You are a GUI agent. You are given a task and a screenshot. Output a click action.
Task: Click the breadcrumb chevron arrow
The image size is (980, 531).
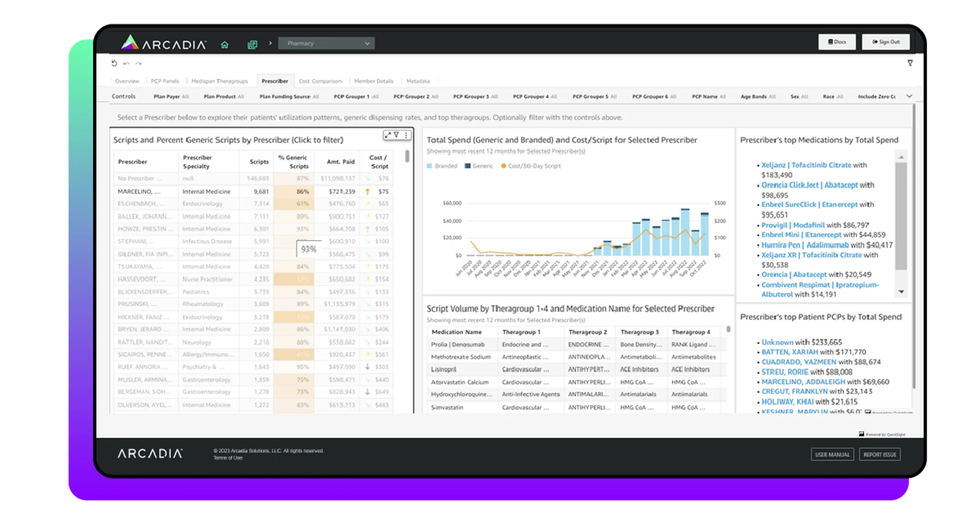pos(270,44)
